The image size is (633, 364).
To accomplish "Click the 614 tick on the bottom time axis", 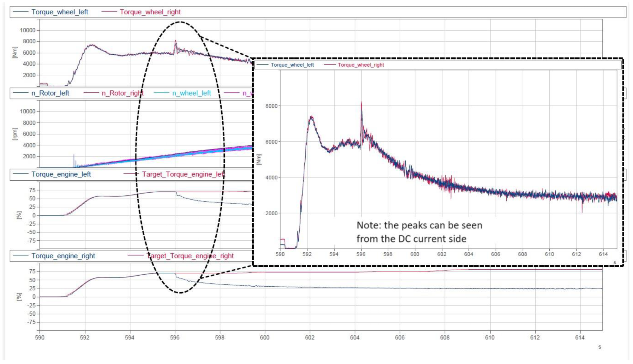I will click(580, 337).
